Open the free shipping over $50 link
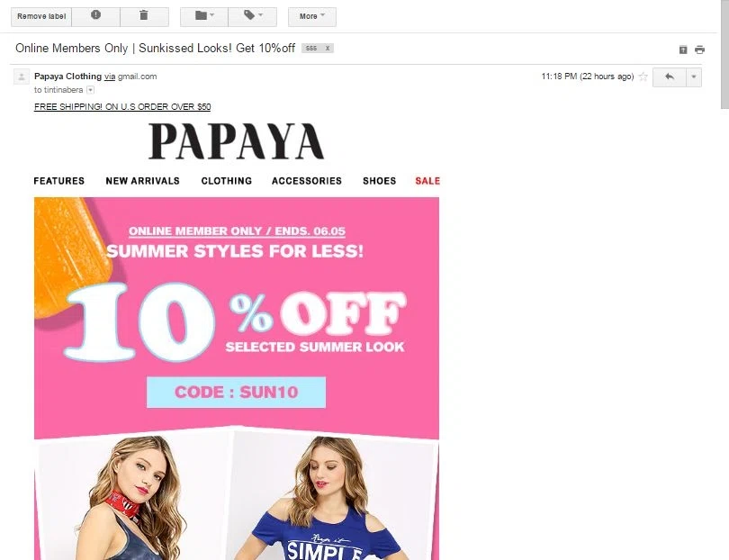This screenshot has width=729, height=560. click(122, 107)
